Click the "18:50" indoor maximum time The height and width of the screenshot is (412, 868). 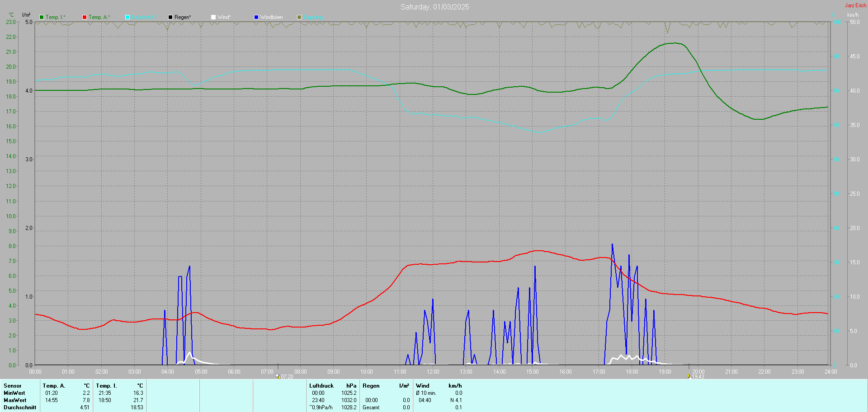point(105,400)
